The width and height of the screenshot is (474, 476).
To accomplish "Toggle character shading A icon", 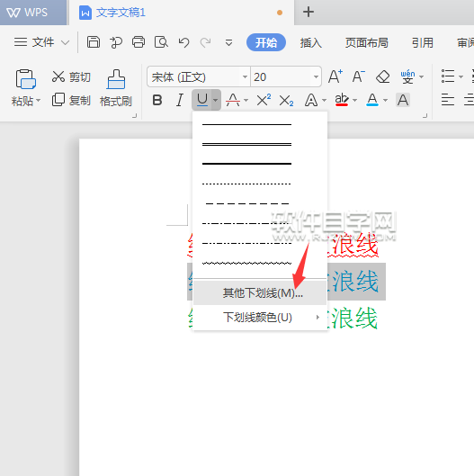I will [x=403, y=100].
